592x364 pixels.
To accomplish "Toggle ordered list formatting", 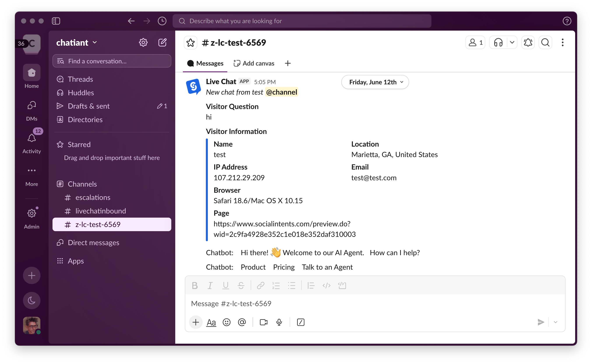I will coord(276,286).
